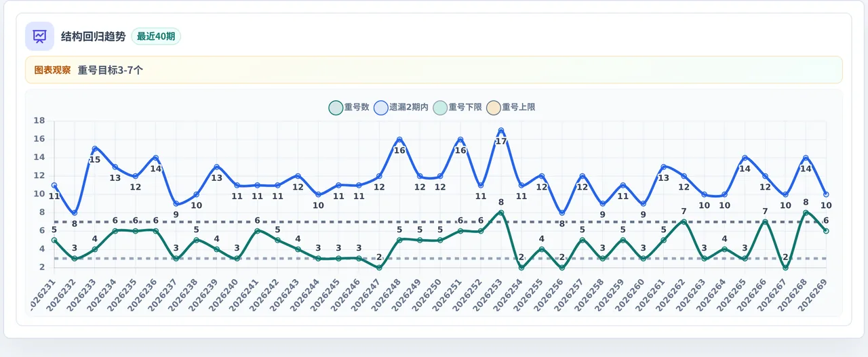Click green data point 2 at 2026254

point(521,268)
